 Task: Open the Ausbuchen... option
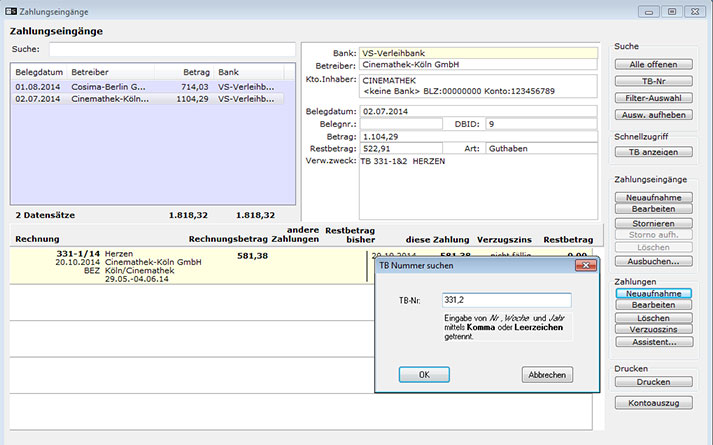pos(655,261)
